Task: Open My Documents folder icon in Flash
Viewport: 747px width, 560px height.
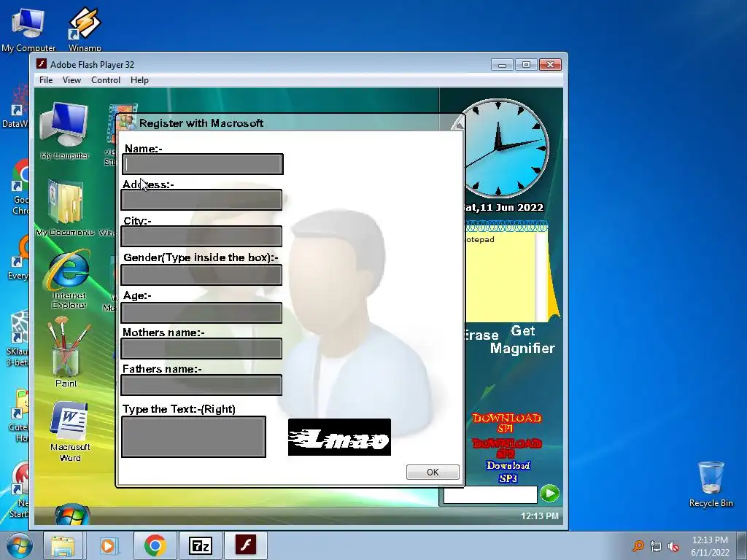Action: (65, 208)
